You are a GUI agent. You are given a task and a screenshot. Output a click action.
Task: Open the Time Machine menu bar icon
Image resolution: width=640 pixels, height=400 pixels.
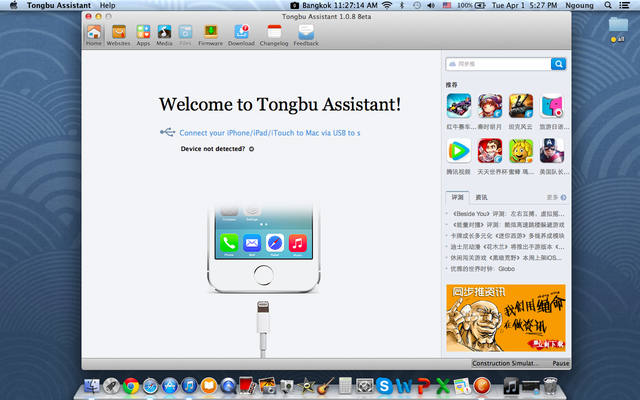417,5
